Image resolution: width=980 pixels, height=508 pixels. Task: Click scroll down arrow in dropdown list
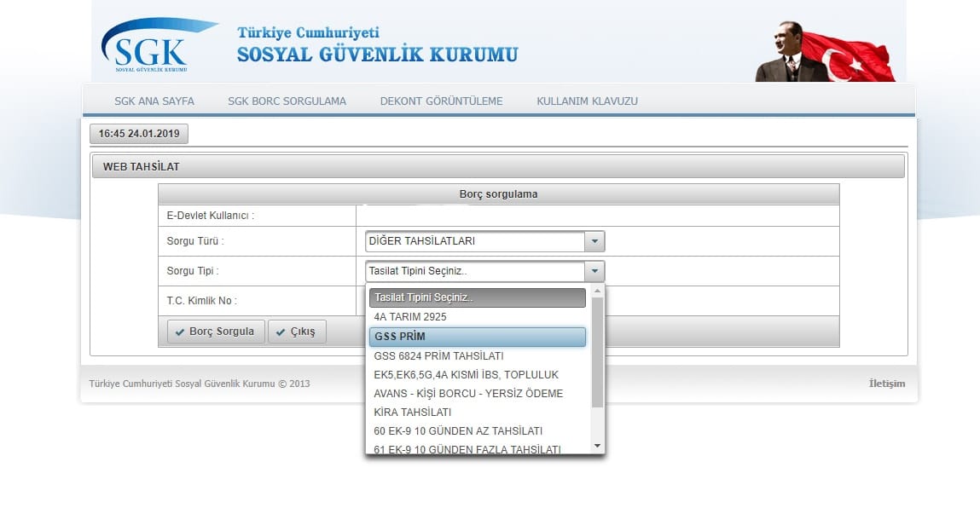pos(597,446)
